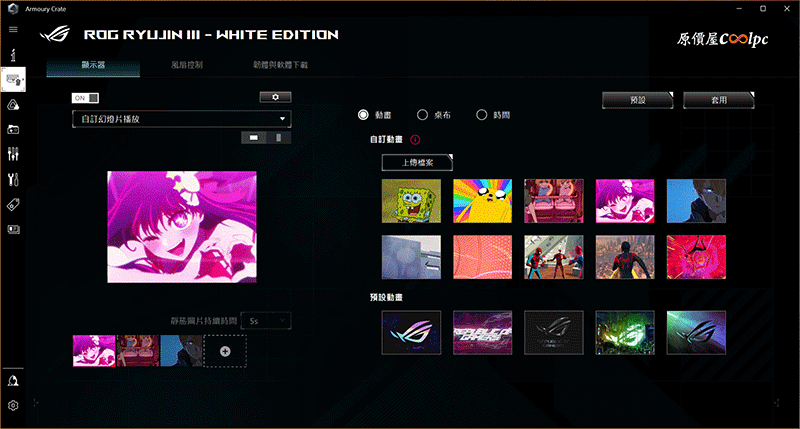Image resolution: width=800 pixels, height=429 pixels.
Task: Click the gear settings button above dropdown
Action: 276,97
